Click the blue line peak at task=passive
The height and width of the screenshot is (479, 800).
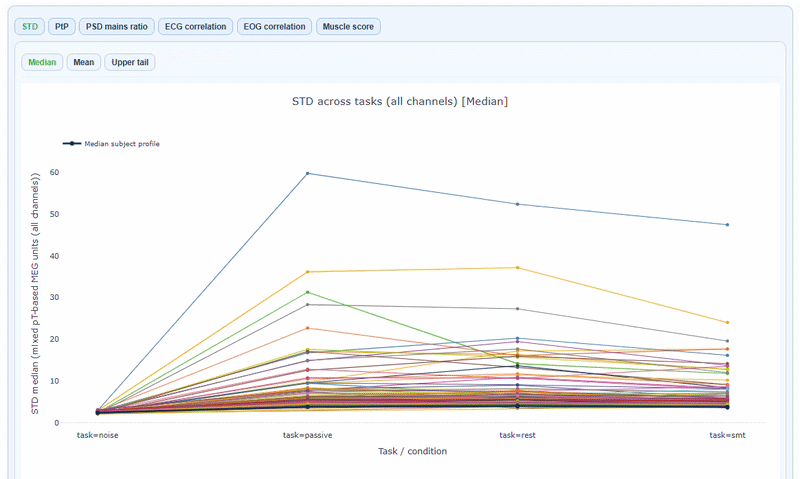[x=307, y=173]
